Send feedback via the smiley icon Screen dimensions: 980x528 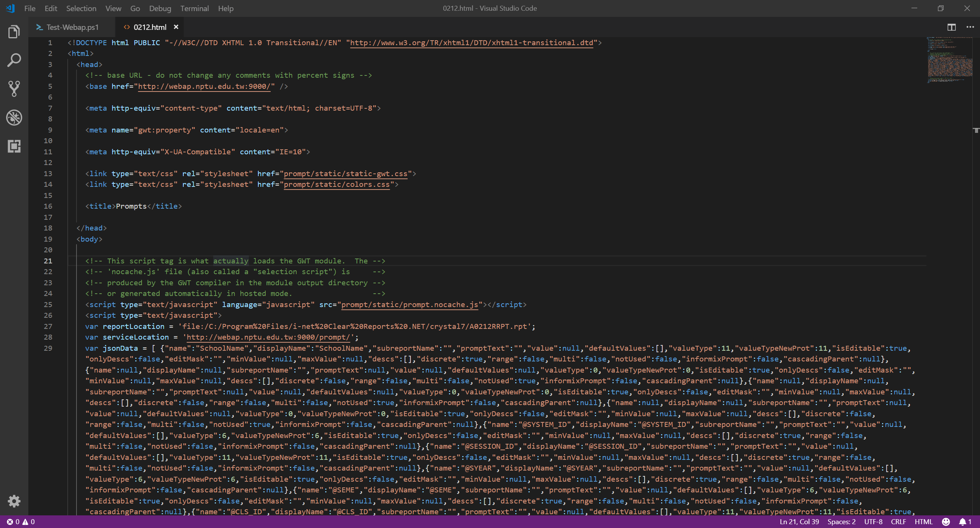[x=946, y=521]
